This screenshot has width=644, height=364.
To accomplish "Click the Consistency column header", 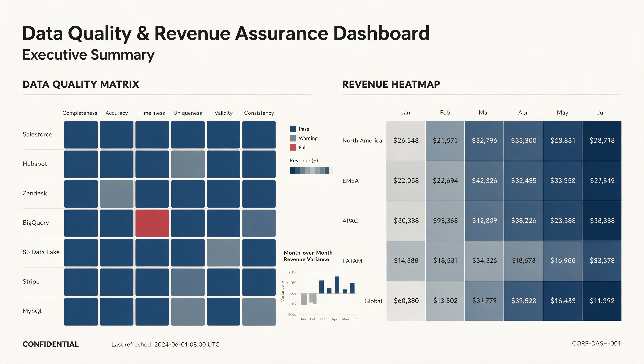I will click(x=259, y=113).
